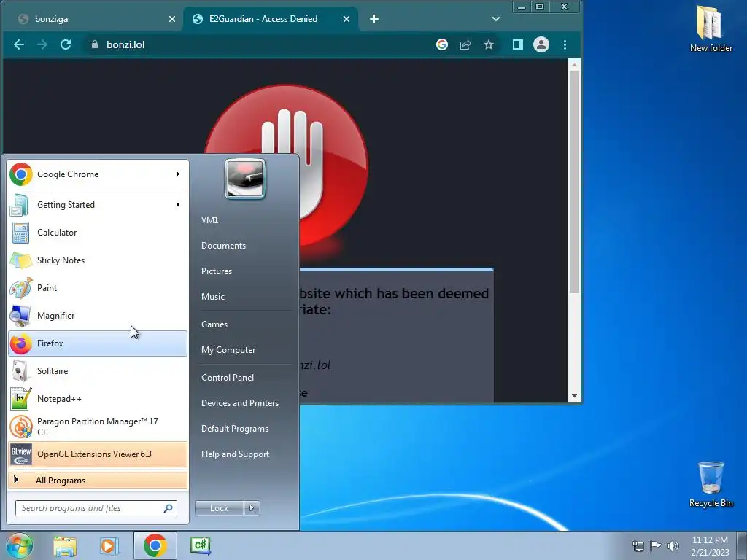This screenshot has width=747, height=560.
Task: Open Chrome tab search chevron
Action: tap(496, 19)
